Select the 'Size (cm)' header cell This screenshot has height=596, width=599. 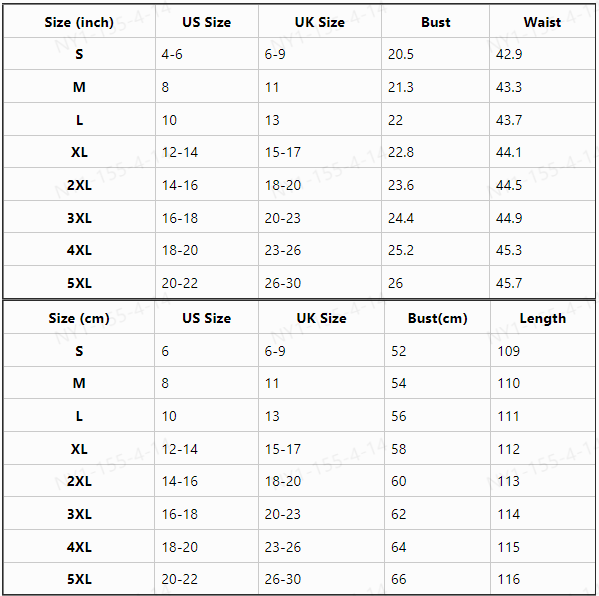pos(79,318)
